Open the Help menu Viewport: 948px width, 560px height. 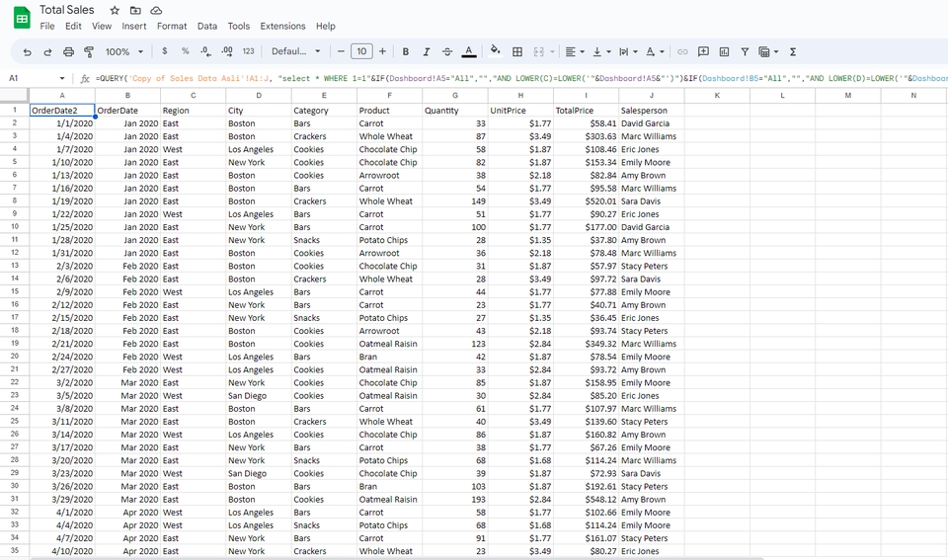(x=325, y=26)
